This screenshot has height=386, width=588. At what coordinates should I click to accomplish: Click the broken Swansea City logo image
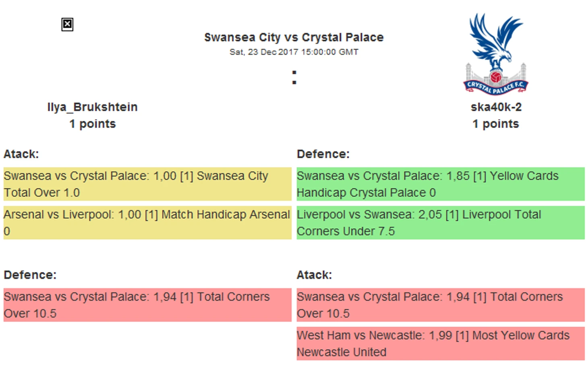pos(67,25)
